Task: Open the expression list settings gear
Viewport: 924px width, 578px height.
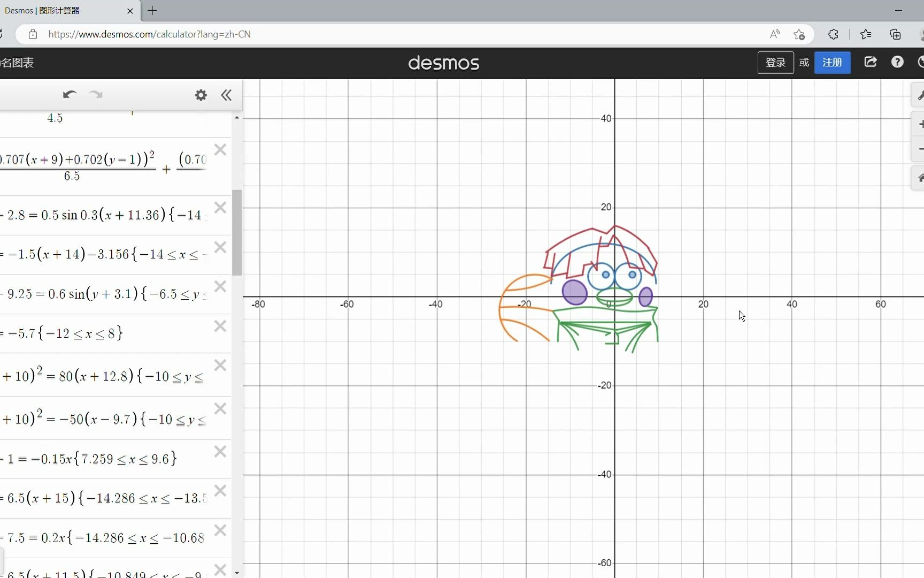Action: [201, 95]
